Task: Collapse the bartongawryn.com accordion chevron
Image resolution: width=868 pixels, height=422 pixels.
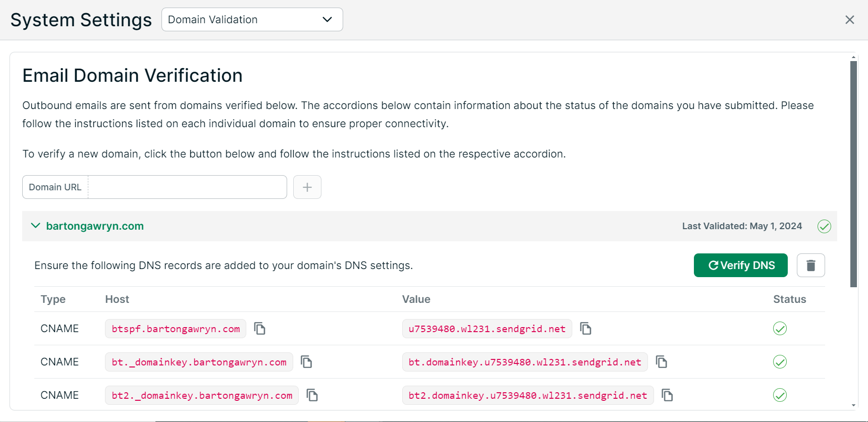Action: click(x=35, y=226)
